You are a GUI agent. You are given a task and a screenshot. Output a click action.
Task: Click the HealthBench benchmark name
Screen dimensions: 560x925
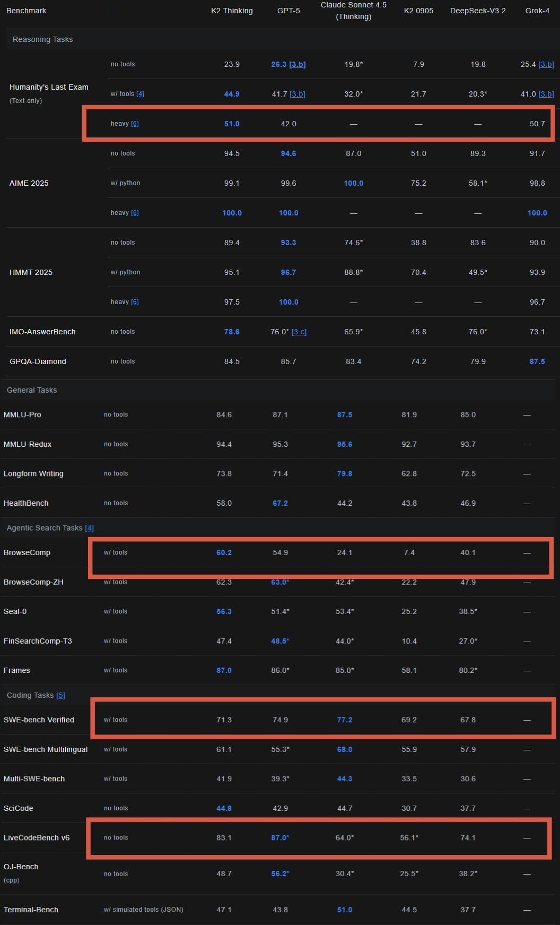(x=26, y=503)
